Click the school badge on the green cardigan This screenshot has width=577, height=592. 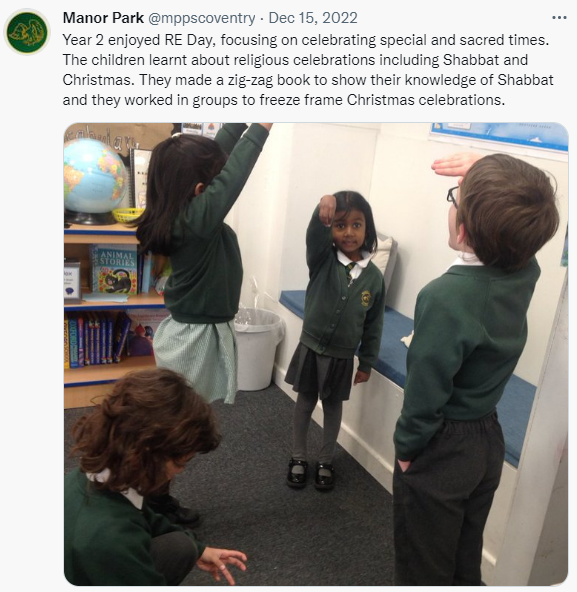click(366, 297)
